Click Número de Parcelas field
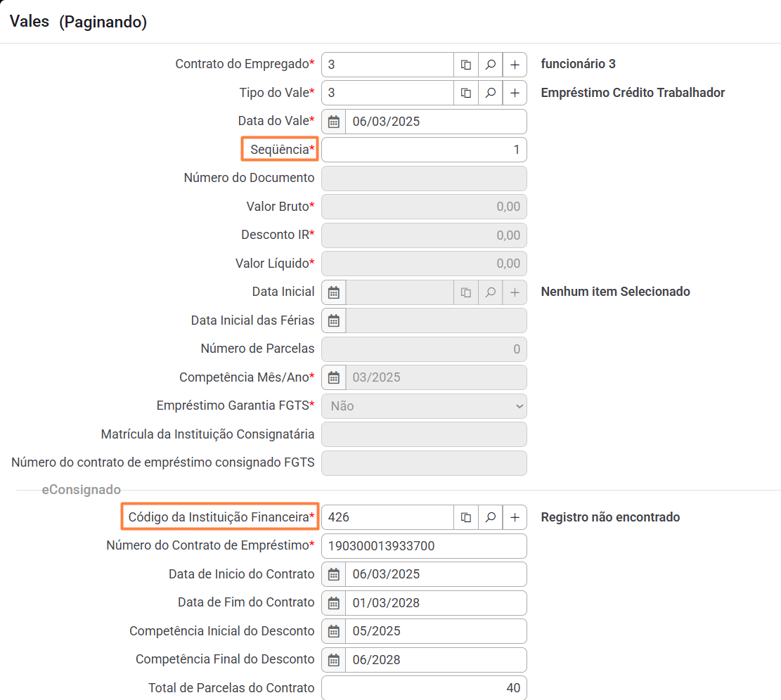Viewport: 781px width, 700px height. (x=424, y=349)
